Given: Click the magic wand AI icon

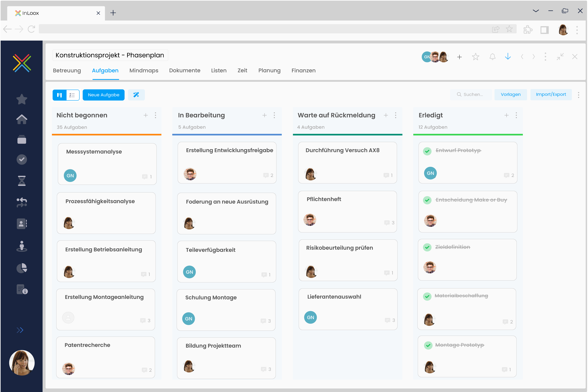Looking at the screenshot, I should coord(136,95).
